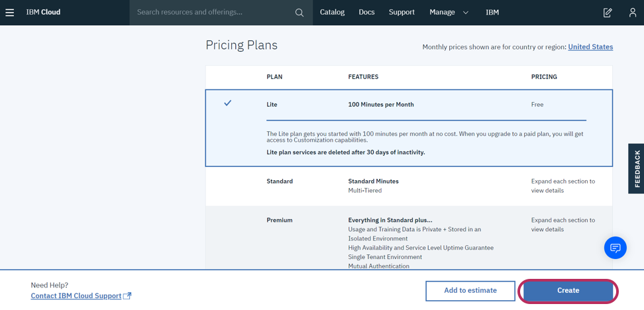
Task: Open the Feedback side tab
Action: tap(636, 168)
